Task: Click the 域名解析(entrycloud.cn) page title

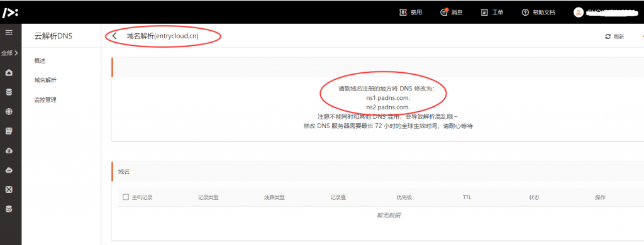Action: point(163,36)
